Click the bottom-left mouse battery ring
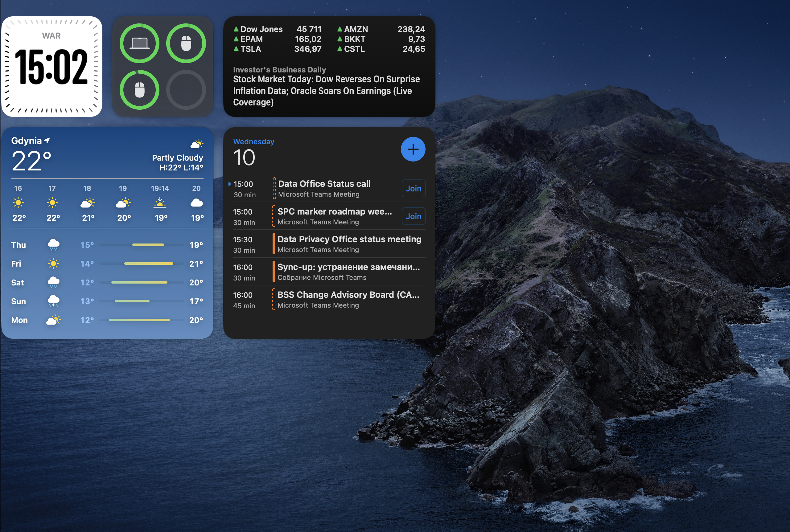The image size is (790, 532). (x=139, y=90)
